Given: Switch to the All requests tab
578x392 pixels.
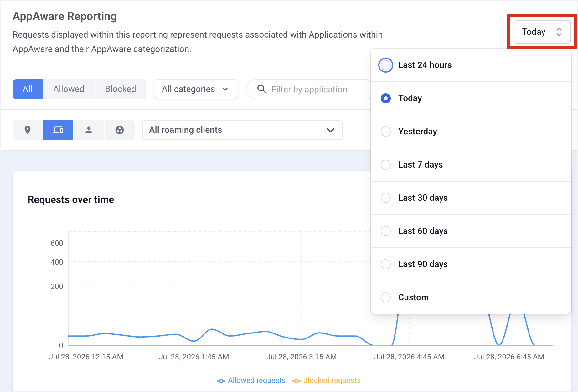Looking at the screenshot, I should pyautogui.click(x=28, y=89).
